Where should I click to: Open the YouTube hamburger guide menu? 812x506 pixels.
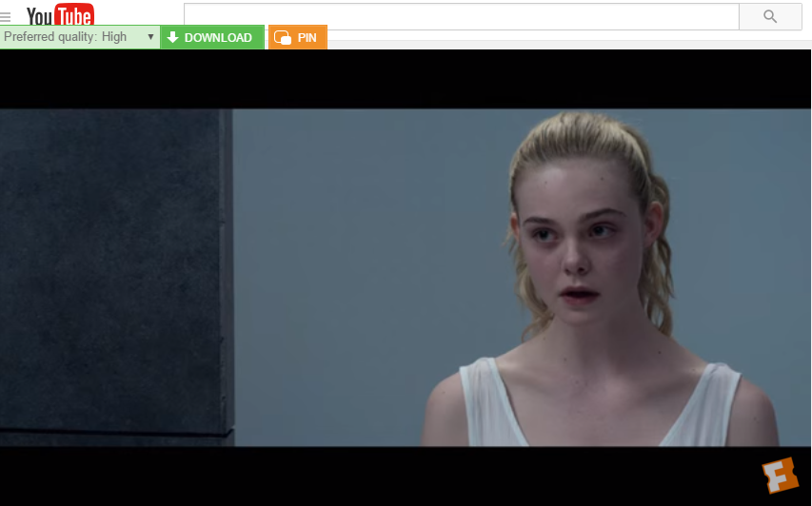point(5,17)
